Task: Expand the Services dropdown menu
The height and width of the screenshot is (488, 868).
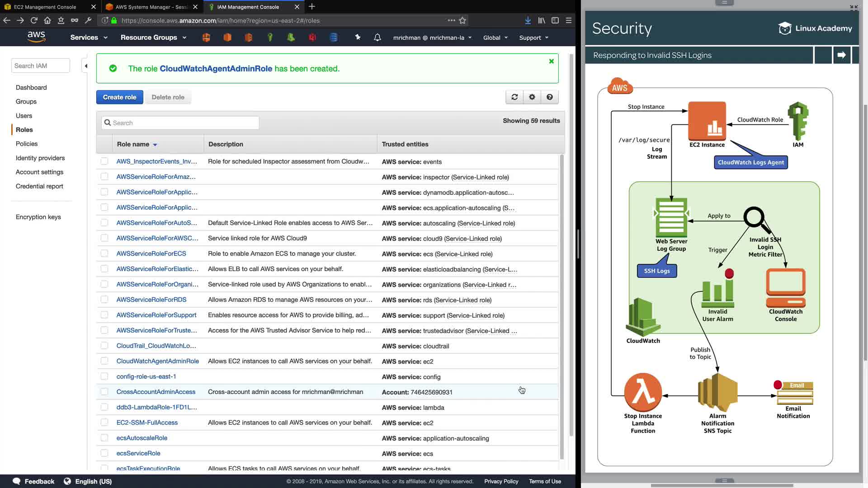Action: click(89, 38)
